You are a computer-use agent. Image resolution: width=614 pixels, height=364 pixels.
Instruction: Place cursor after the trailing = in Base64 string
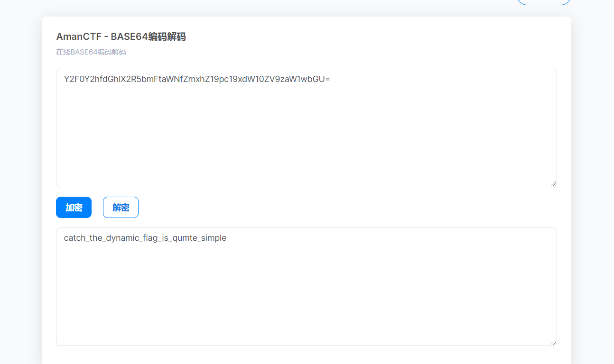click(331, 79)
